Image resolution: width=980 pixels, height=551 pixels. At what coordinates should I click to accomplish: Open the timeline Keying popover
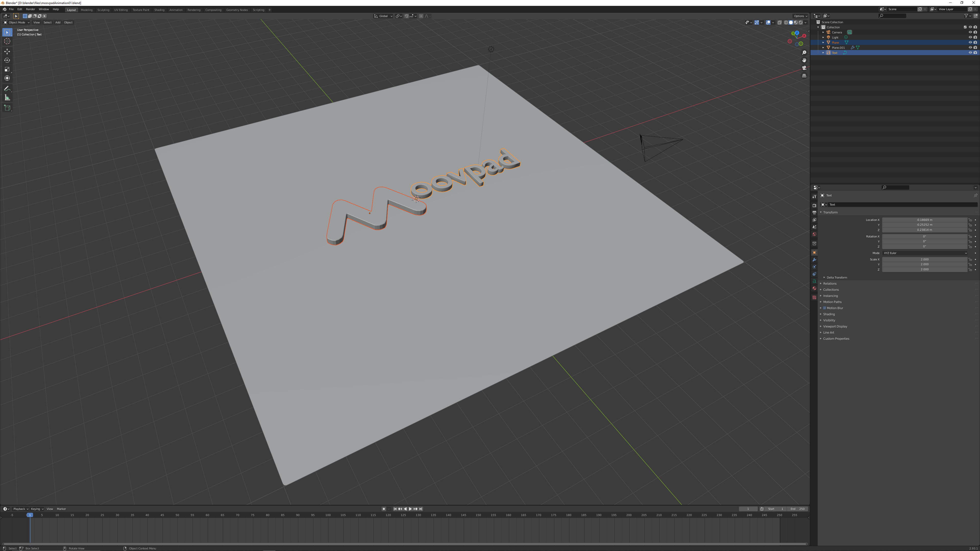(37, 509)
